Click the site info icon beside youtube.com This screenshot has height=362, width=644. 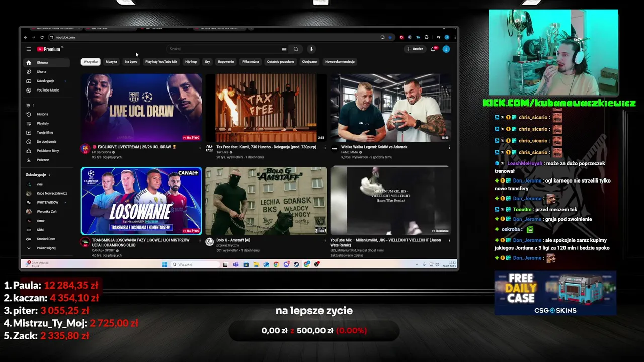click(51, 37)
